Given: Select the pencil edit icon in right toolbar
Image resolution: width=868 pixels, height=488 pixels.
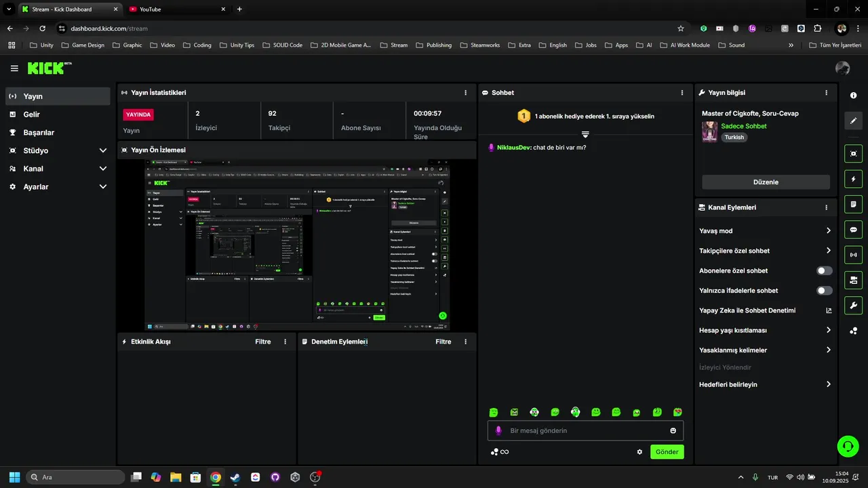Looking at the screenshot, I should [854, 121].
